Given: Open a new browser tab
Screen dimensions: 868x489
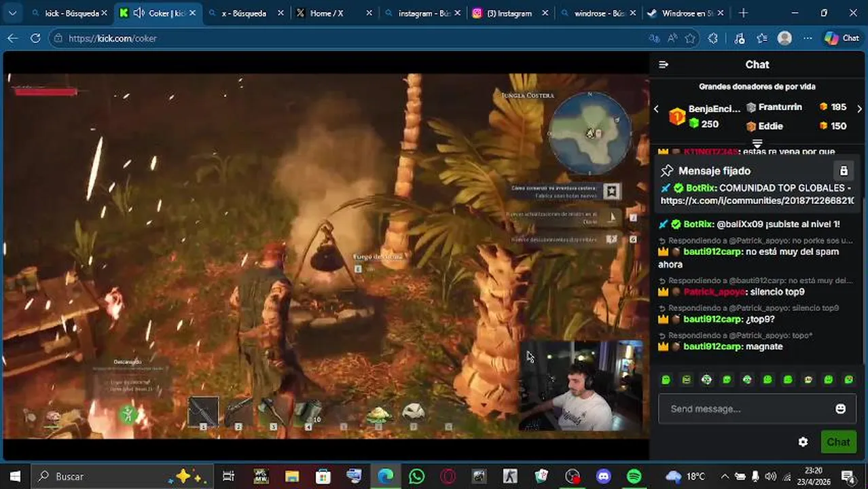Looking at the screenshot, I should (743, 13).
